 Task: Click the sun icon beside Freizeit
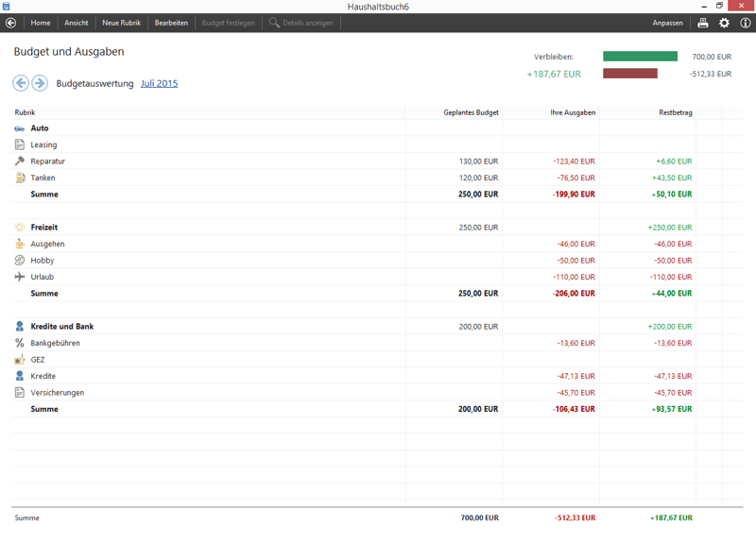pyautogui.click(x=20, y=228)
